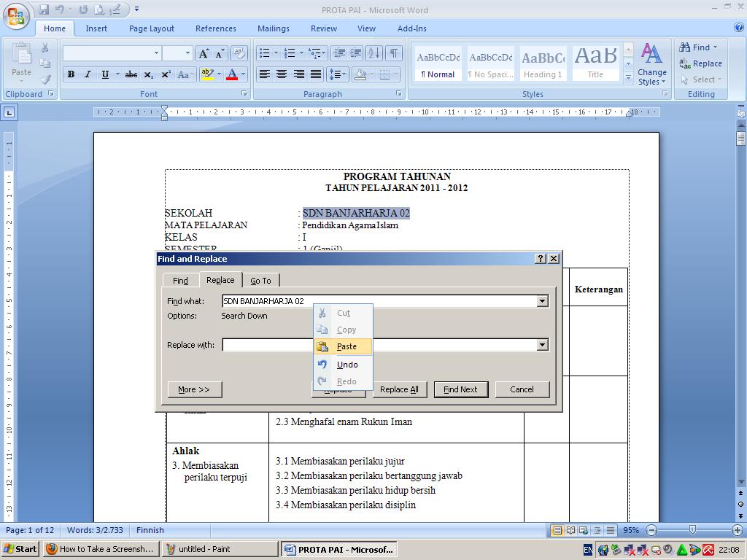Viewport: 747px width, 560px height.
Task: Click the Replace All button
Action: click(399, 389)
